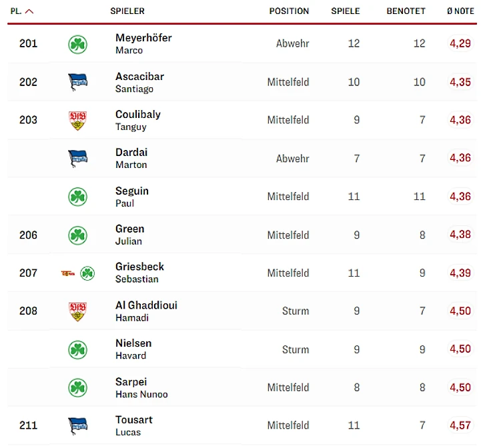Open player Meyerhöfer Marco

coord(143,43)
